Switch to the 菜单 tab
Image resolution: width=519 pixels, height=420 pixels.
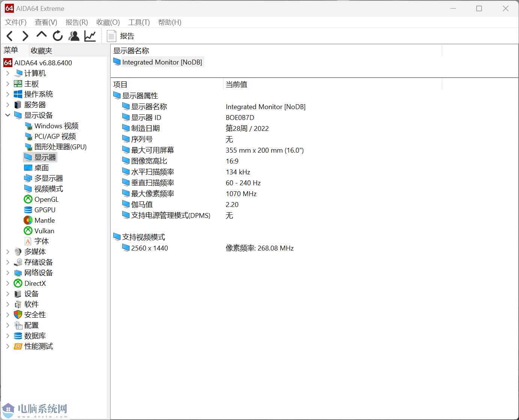(x=11, y=50)
